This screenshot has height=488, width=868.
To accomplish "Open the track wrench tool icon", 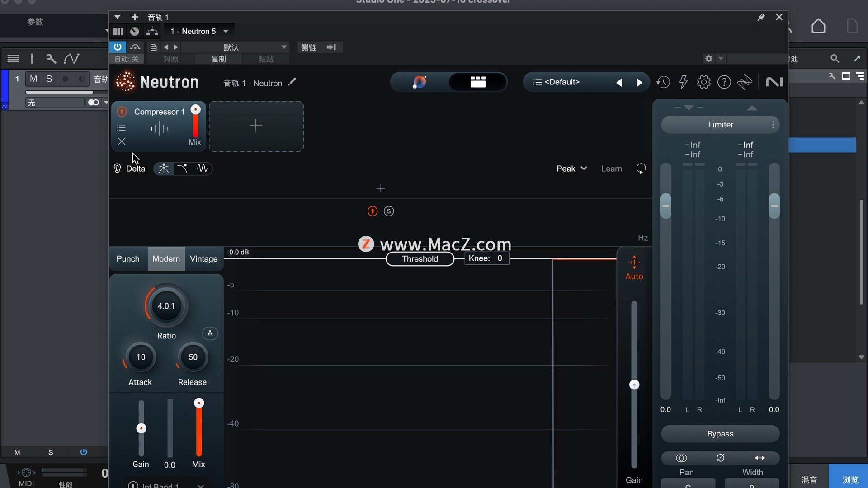I will [51, 58].
